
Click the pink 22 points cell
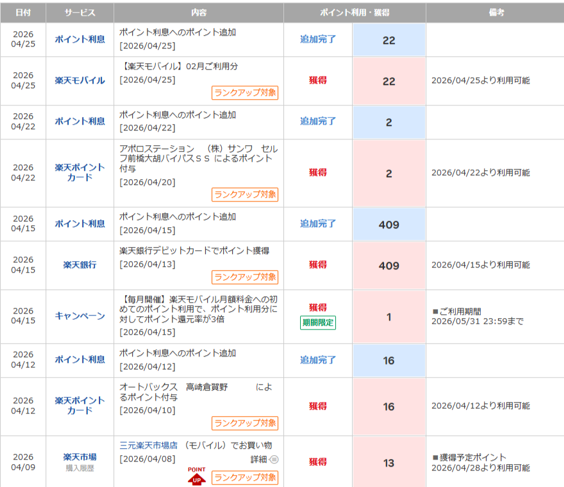[389, 81]
